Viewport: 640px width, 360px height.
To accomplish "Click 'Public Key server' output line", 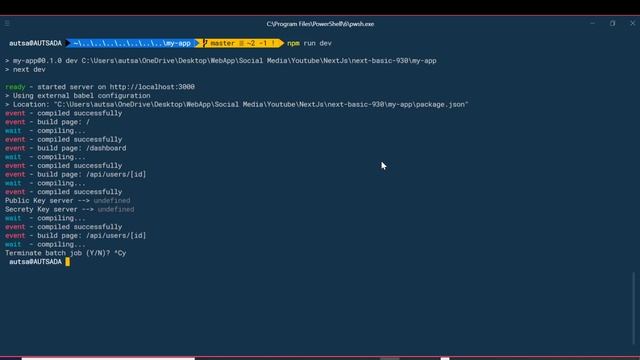I will (x=68, y=201).
